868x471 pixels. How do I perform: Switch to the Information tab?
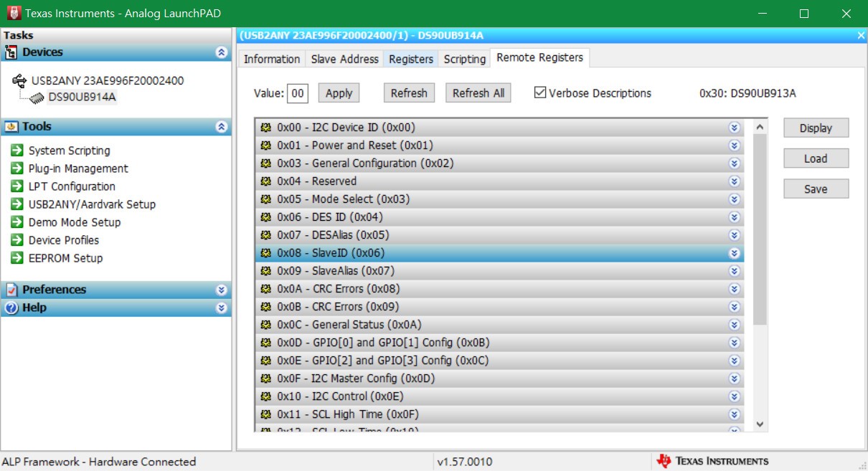pyautogui.click(x=272, y=59)
